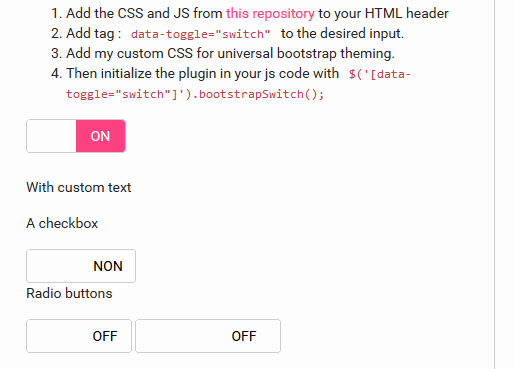514x369 pixels.
Task: Click the 'A checkbox' label
Action: pyautogui.click(x=62, y=223)
